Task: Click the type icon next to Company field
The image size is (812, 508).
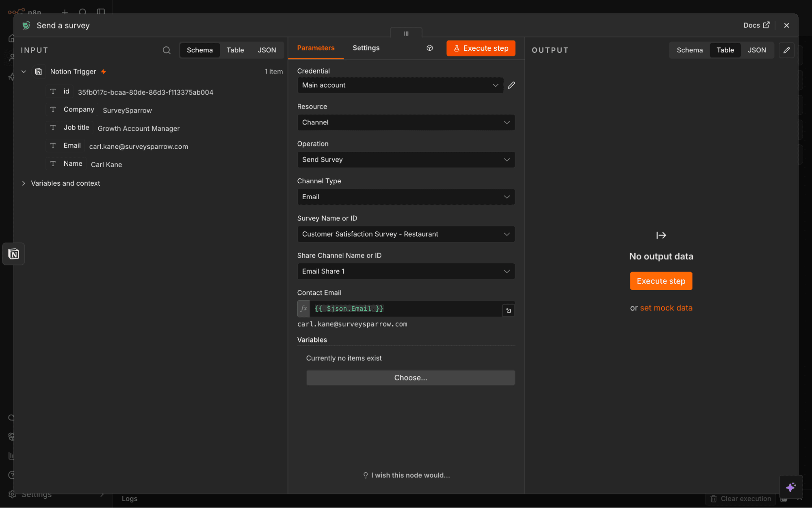Action: pyautogui.click(x=53, y=109)
